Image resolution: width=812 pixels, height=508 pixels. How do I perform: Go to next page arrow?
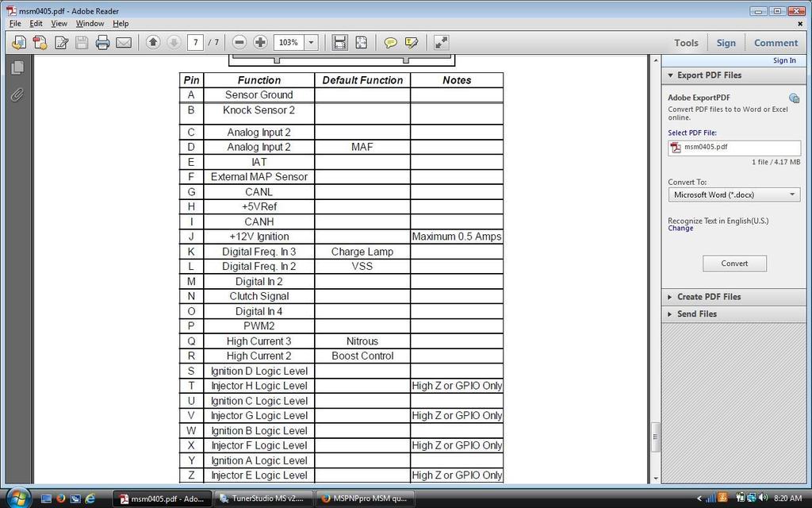pyautogui.click(x=174, y=42)
